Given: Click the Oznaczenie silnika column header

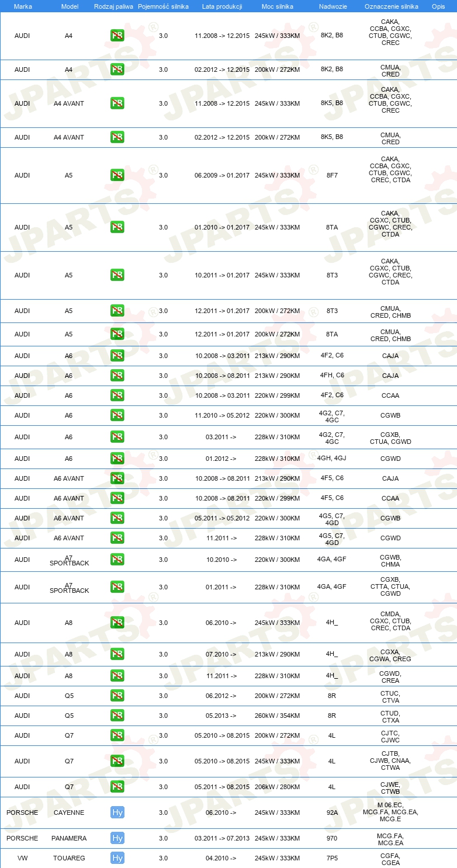Looking at the screenshot, I should tap(390, 6).
